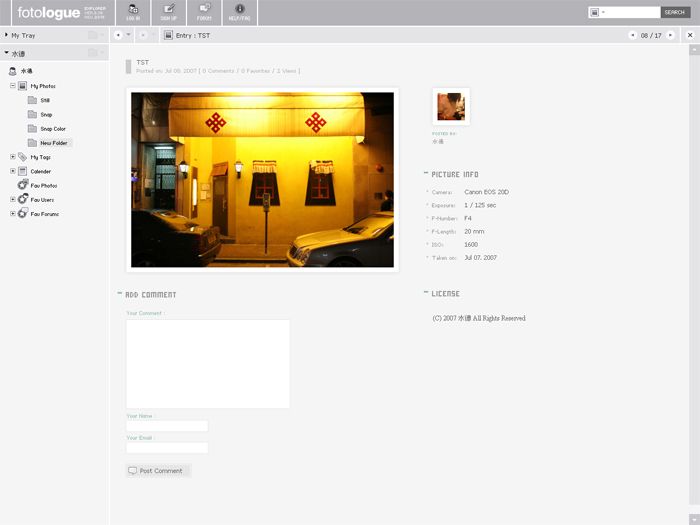Collapse the Picture Info section
The width and height of the screenshot is (700, 525).
(426, 173)
